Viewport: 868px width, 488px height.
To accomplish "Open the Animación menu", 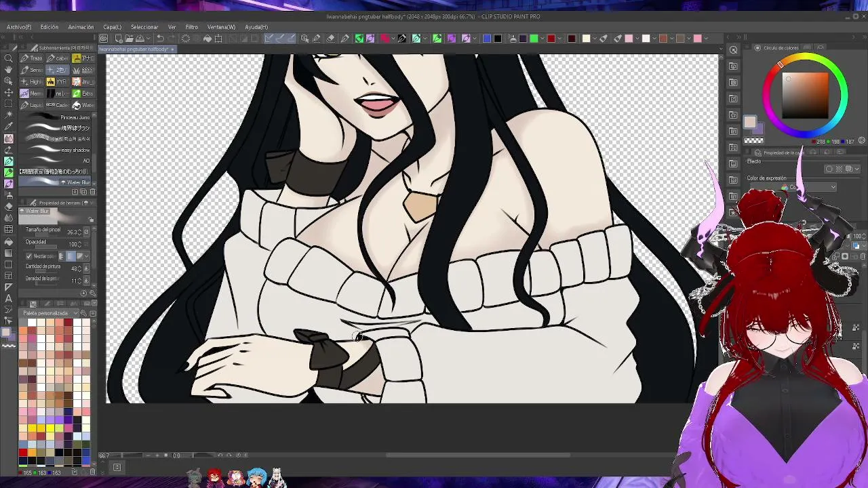I will [81, 27].
